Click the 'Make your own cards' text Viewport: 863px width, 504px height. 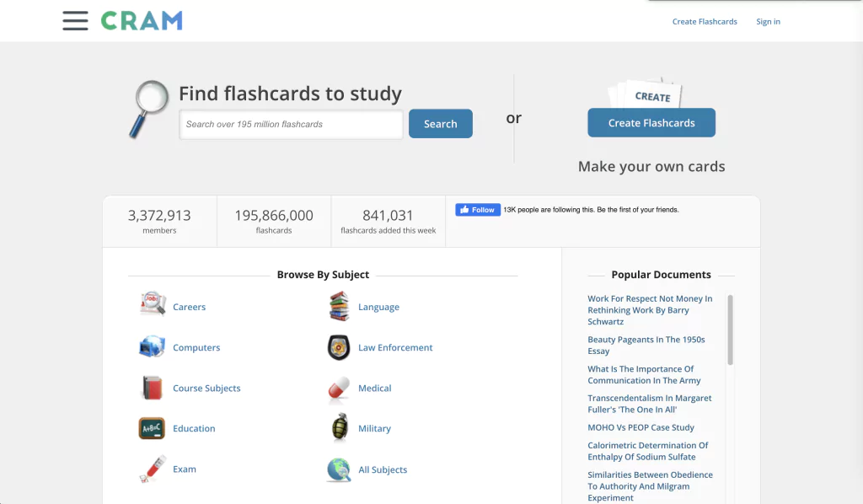(x=651, y=167)
